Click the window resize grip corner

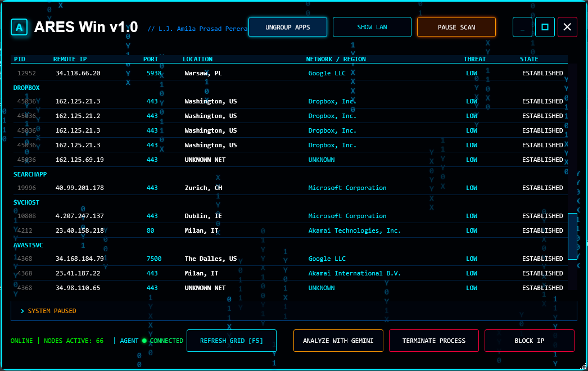pyautogui.click(x=584, y=367)
